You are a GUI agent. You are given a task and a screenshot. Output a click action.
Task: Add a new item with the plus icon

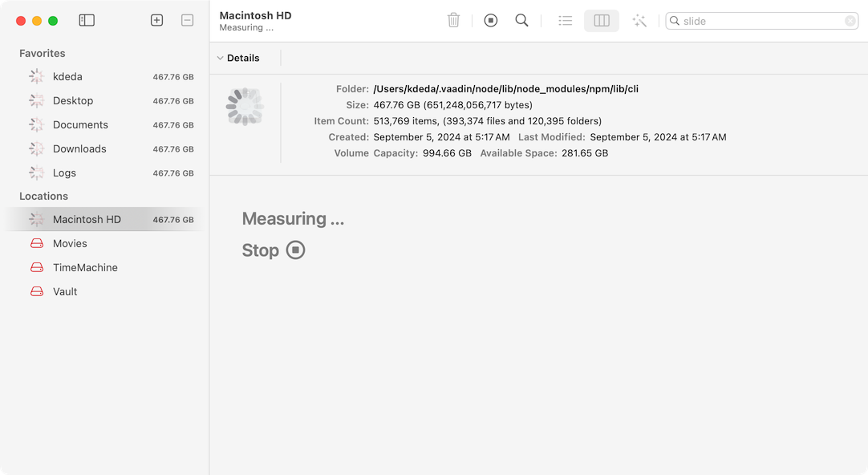(157, 20)
